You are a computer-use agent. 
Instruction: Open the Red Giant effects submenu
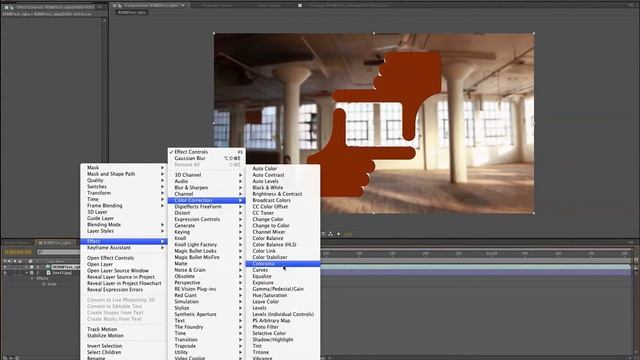pyautogui.click(x=207, y=295)
